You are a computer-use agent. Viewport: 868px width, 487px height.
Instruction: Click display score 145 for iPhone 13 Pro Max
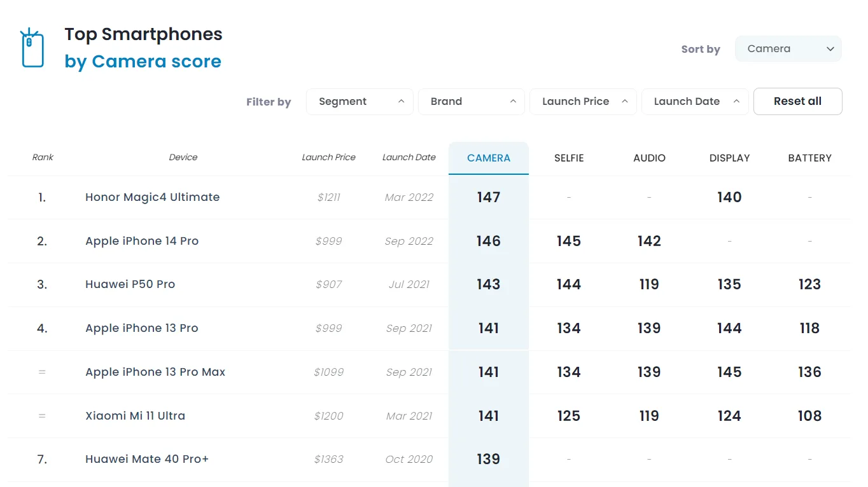729,372
